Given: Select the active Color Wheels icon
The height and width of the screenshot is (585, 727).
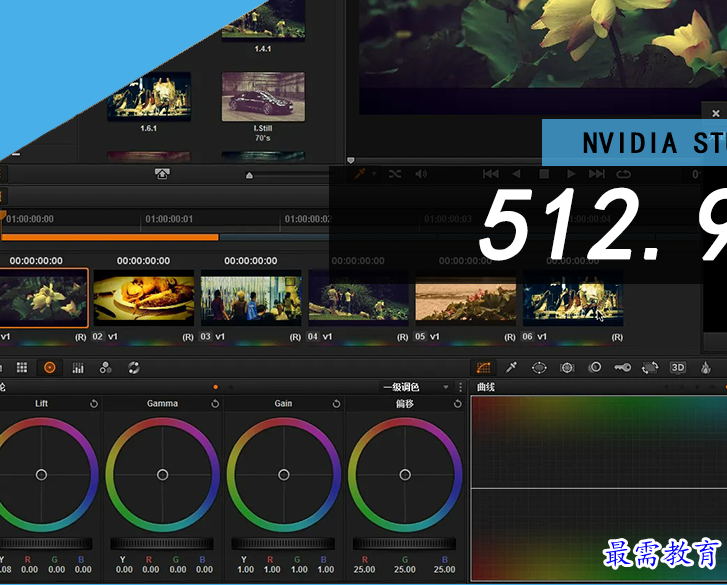Looking at the screenshot, I should tap(49, 368).
